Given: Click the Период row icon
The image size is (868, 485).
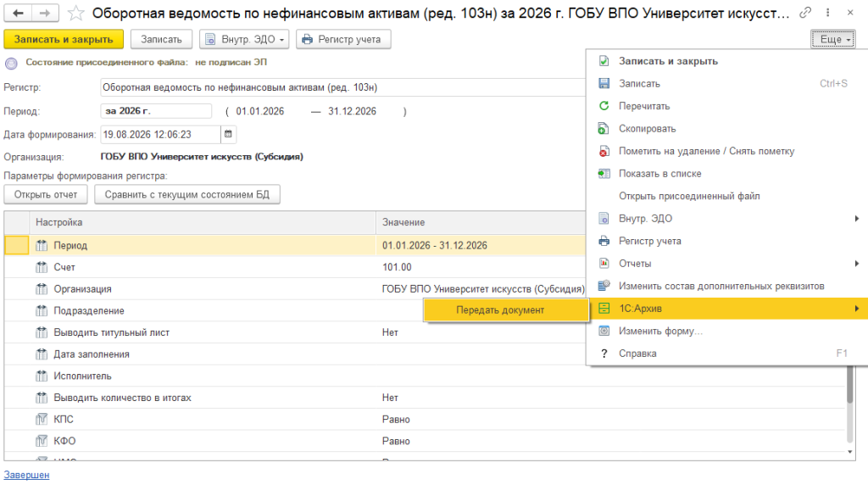Looking at the screenshot, I should (42, 245).
